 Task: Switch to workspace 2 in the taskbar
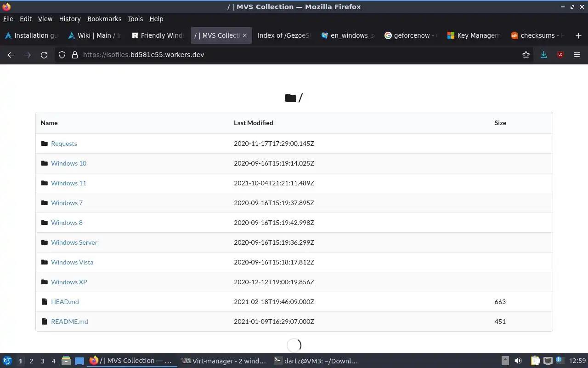[31, 361]
